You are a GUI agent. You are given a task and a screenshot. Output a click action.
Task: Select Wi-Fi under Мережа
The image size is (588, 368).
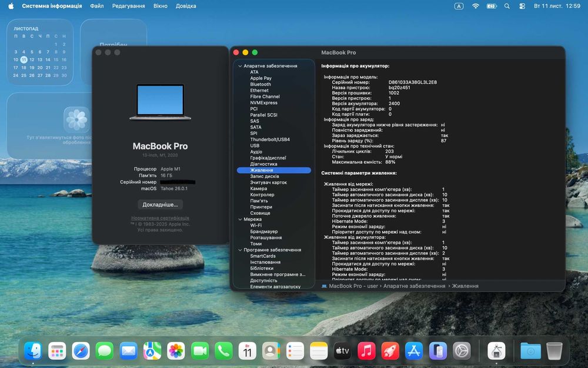[x=256, y=226]
